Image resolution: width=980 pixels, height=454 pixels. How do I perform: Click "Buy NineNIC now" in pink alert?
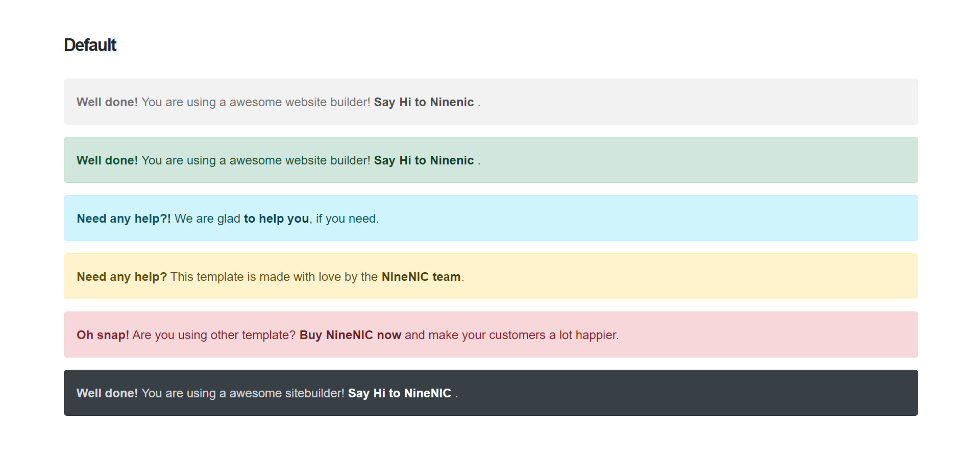click(350, 335)
